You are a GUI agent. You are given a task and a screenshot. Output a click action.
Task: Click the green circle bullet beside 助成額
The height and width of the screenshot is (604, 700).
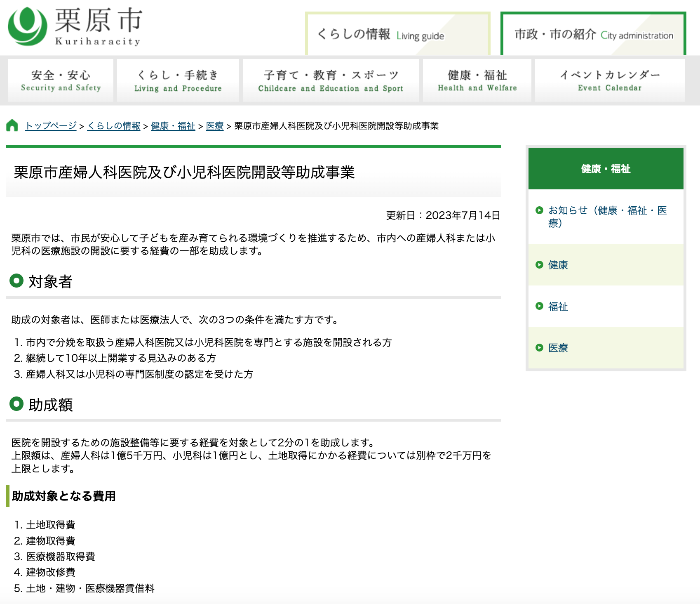[16, 404]
